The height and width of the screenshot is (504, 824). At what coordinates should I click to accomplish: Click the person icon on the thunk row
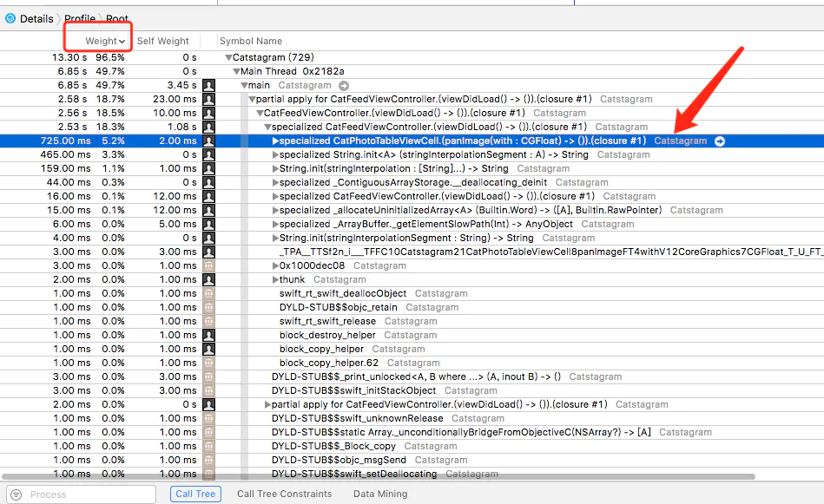[x=209, y=280]
